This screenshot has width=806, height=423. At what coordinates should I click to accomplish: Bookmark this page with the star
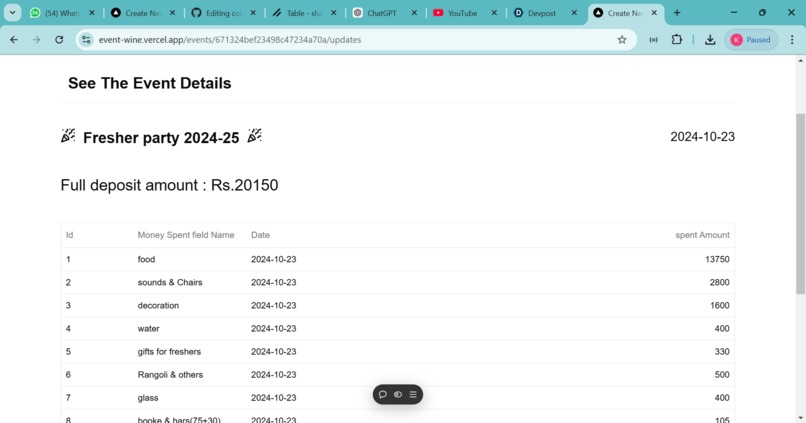click(622, 40)
